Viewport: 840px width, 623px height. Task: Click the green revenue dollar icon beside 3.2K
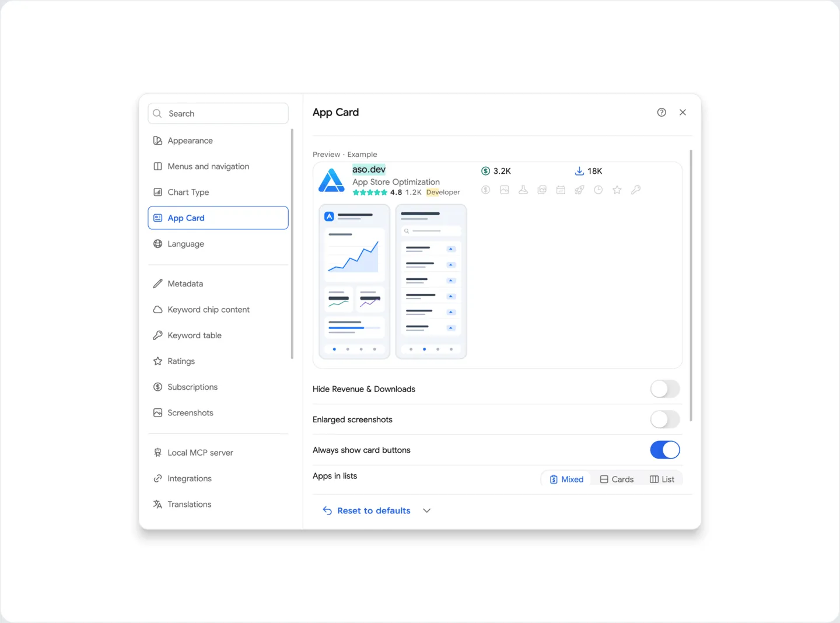tap(485, 171)
